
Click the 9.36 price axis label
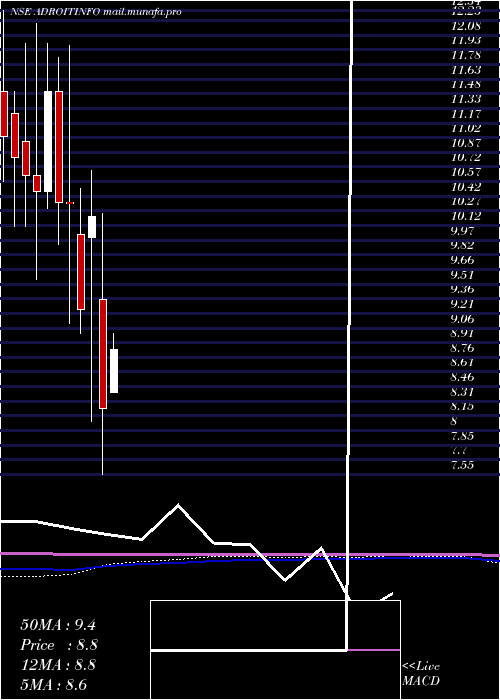(x=463, y=290)
